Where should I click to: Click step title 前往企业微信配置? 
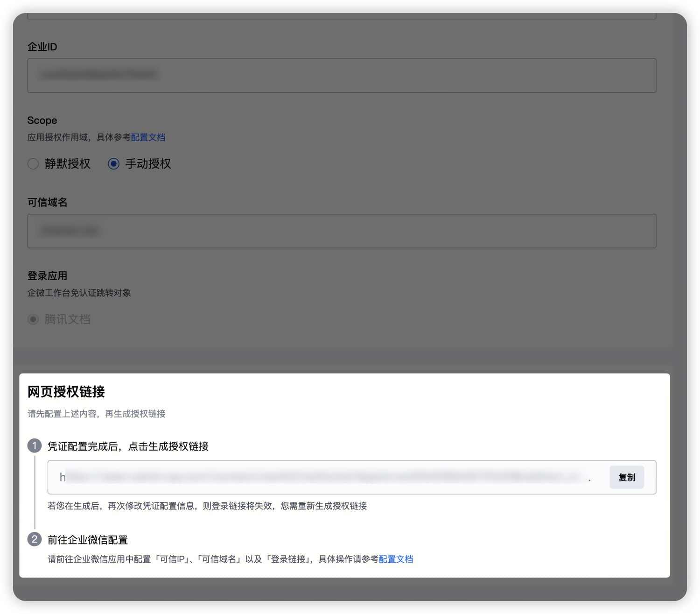(x=88, y=540)
